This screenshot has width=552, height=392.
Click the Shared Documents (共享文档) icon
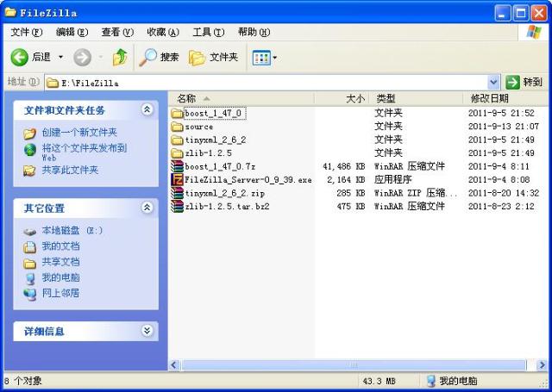[29, 263]
